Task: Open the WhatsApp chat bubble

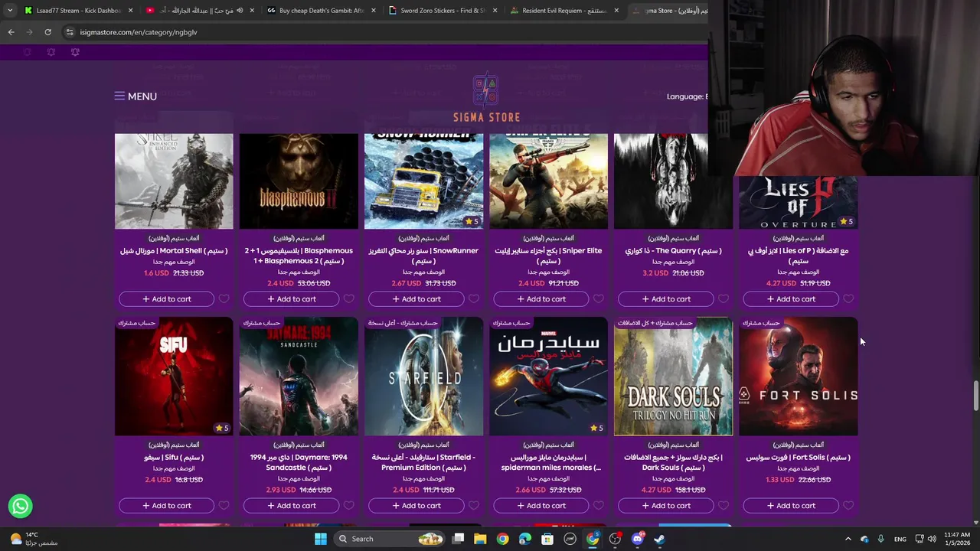Action: tap(21, 506)
